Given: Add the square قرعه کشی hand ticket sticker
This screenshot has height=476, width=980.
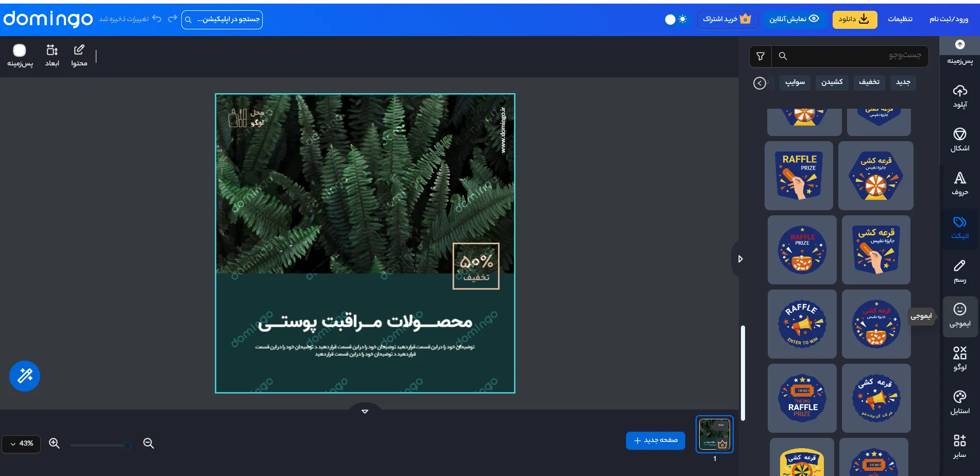Looking at the screenshot, I should click(x=876, y=250).
